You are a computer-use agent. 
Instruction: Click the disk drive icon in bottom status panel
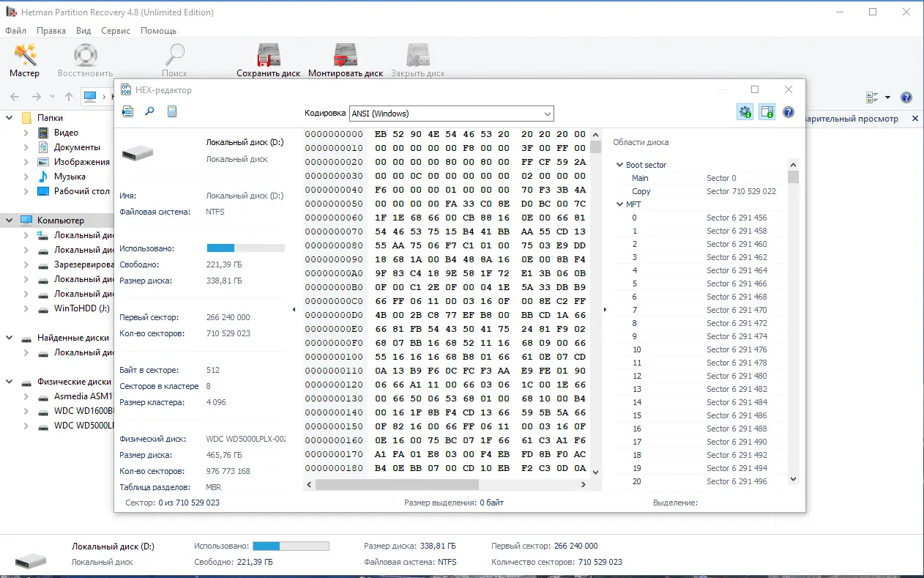point(31,560)
